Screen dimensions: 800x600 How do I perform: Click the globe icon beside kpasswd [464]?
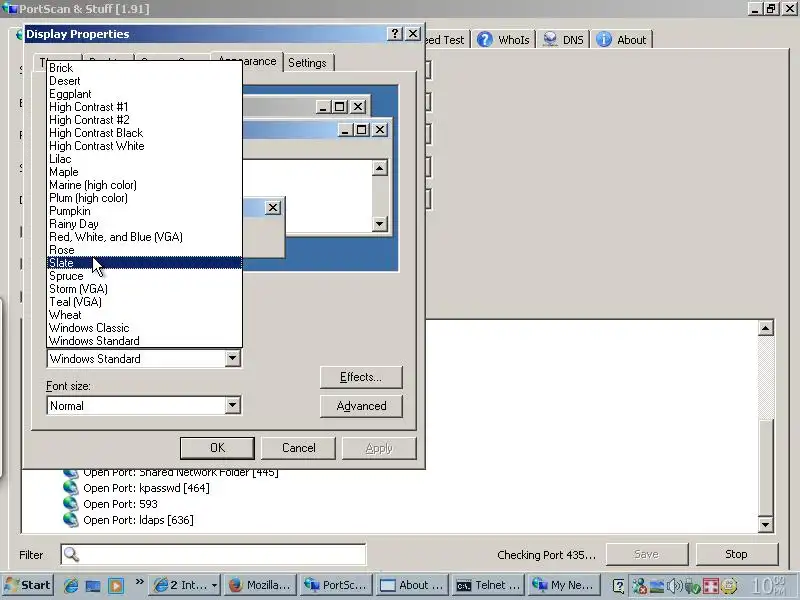tap(70, 488)
